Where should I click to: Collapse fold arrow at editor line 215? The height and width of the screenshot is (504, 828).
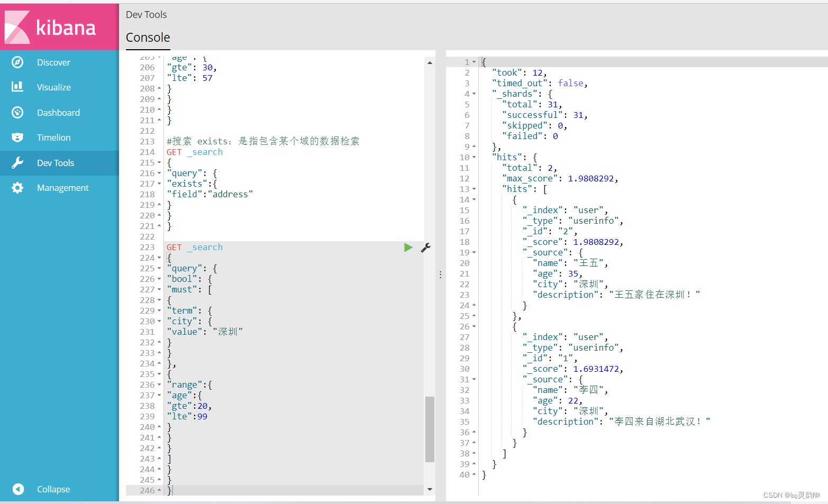tap(159, 163)
